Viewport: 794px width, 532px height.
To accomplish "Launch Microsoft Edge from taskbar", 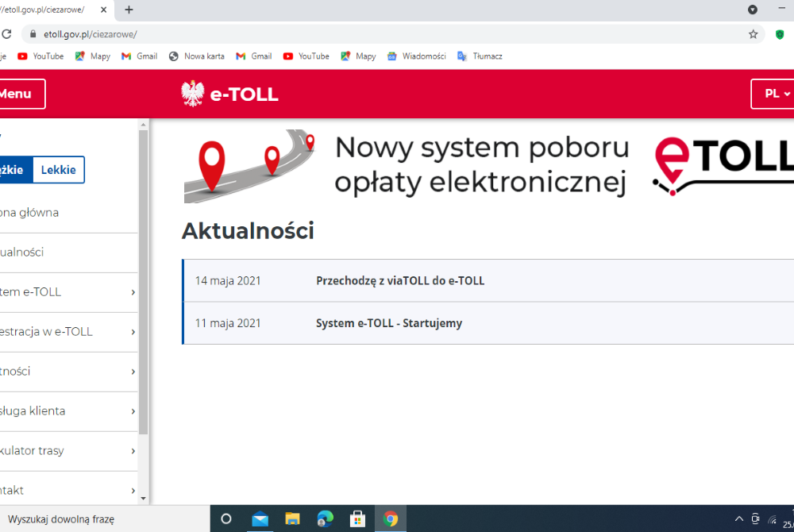I will click(x=325, y=519).
